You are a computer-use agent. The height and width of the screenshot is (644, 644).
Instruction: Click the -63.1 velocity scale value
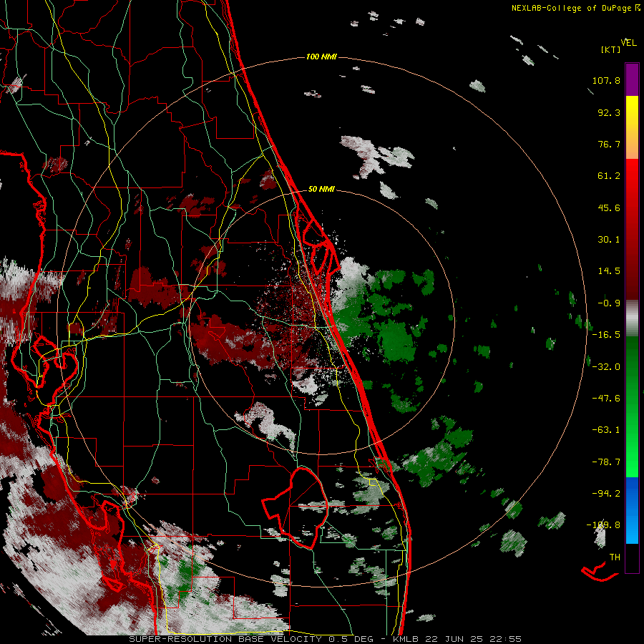pyautogui.click(x=606, y=430)
